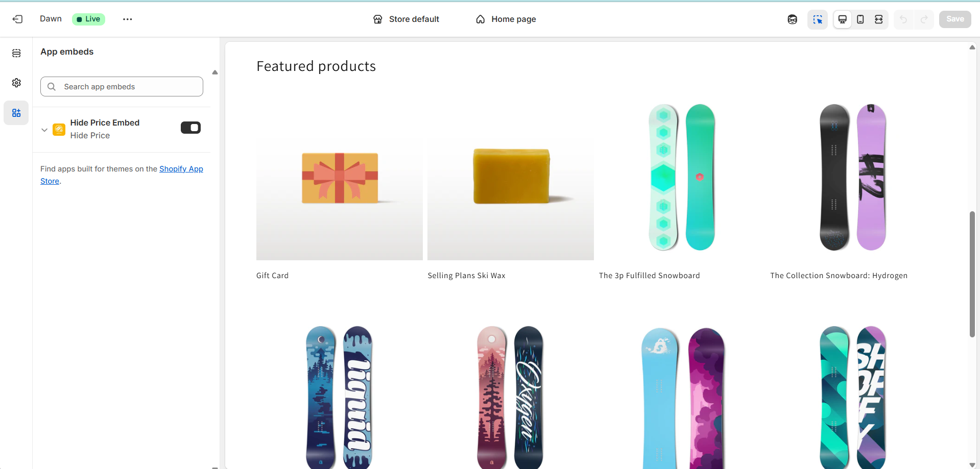Switch to desktop preview icon
This screenshot has width=980, height=469.
[x=842, y=19]
